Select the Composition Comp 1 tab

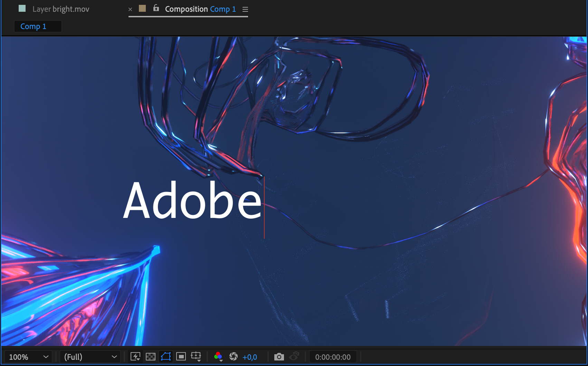click(x=200, y=9)
